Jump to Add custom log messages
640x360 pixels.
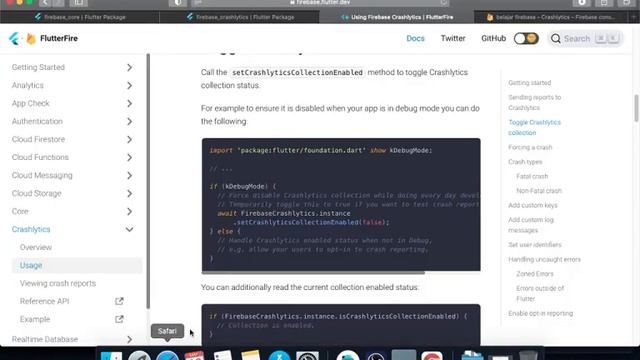[x=531, y=225]
